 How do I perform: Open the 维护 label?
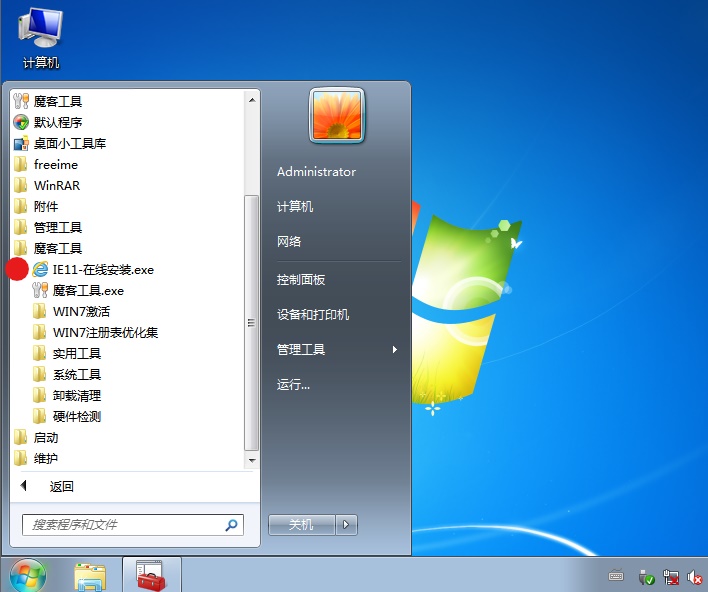pyautogui.click(x=46, y=458)
